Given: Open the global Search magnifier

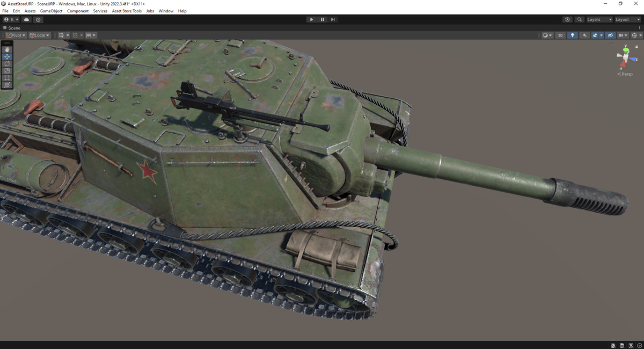Looking at the screenshot, I should (x=579, y=19).
